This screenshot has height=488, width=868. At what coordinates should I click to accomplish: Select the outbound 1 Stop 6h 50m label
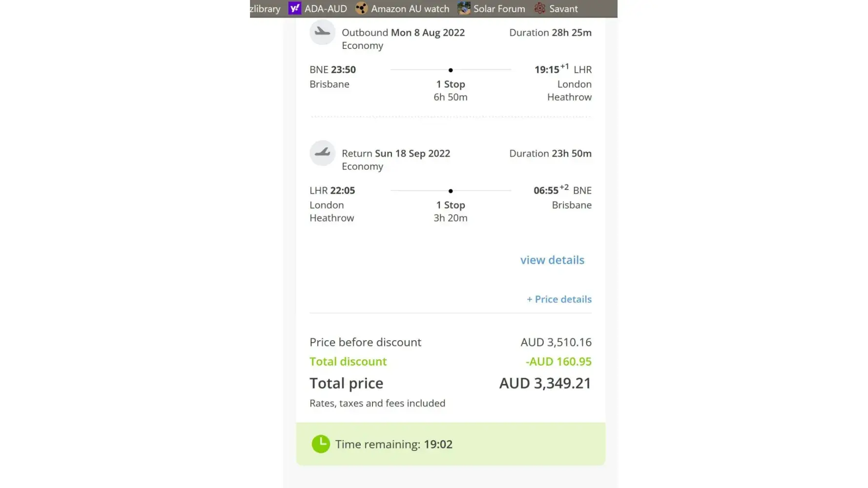coord(450,90)
